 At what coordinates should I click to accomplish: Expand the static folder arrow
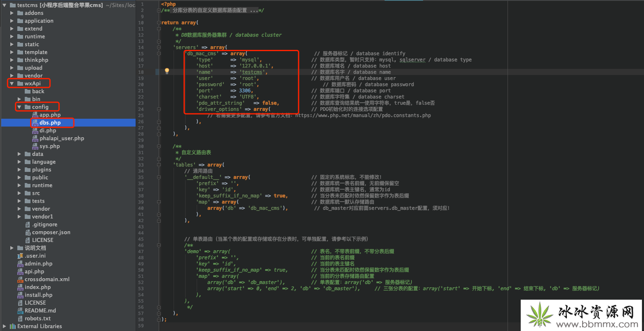(x=12, y=45)
